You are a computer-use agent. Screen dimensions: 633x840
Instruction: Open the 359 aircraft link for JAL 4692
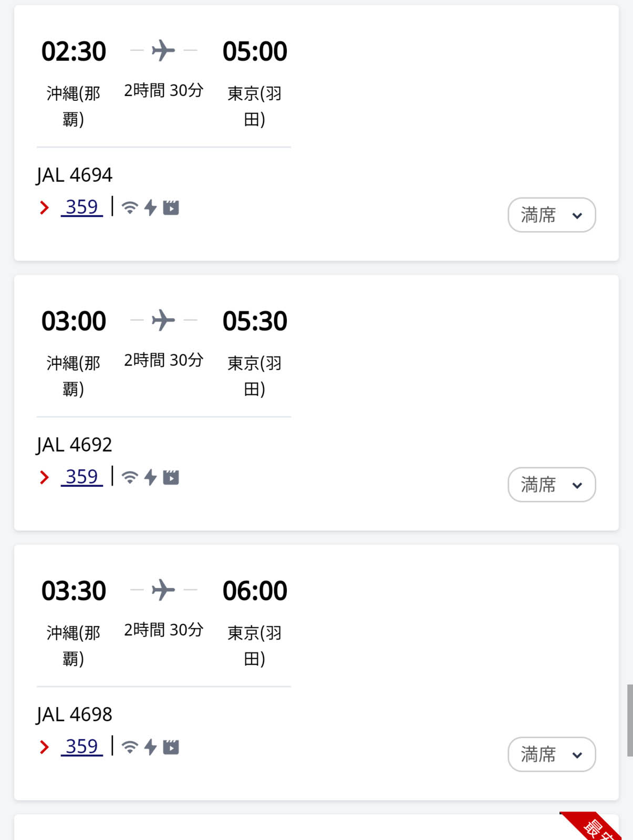[82, 477]
